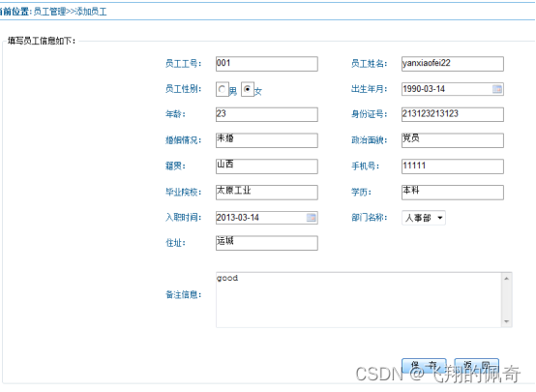Click the 住址 field showing 运城
Image resolution: width=536 pixels, height=392 pixels.
(x=267, y=243)
